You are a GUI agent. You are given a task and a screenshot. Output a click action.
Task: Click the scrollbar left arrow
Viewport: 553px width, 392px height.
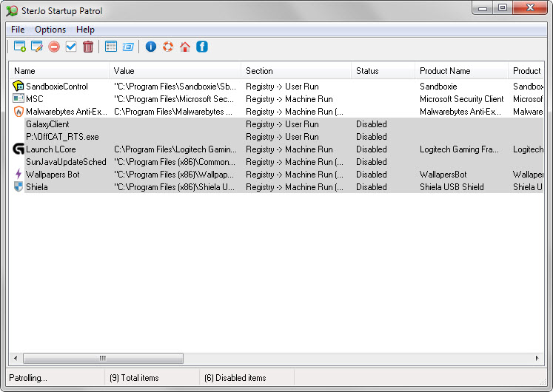[x=15, y=358]
